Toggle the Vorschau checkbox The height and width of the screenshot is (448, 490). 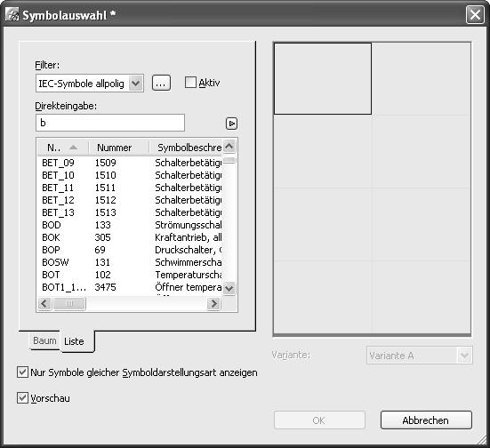pos(22,398)
